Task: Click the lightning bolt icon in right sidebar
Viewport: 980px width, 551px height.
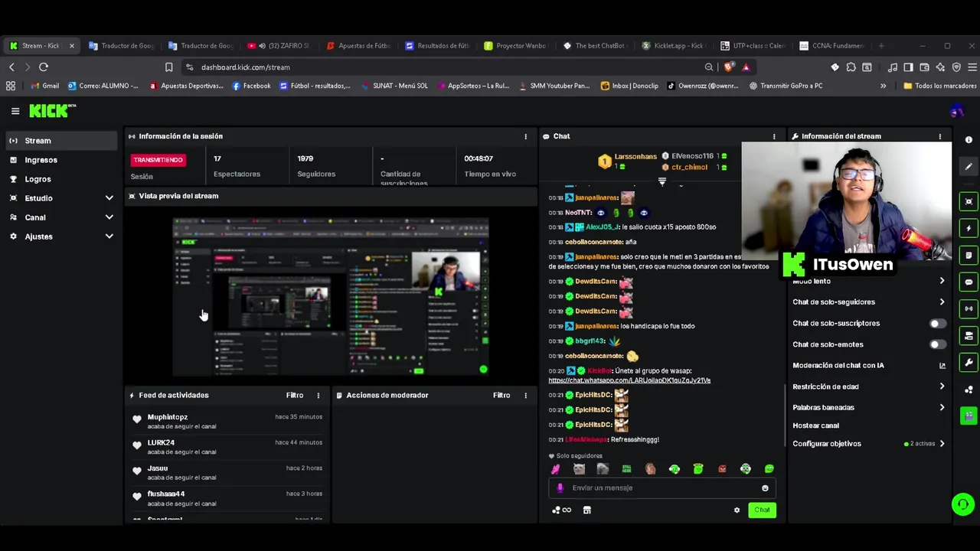Action: [969, 228]
